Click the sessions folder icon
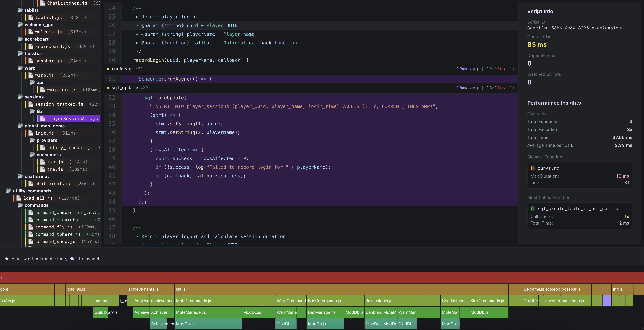The width and height of the screenshot is (644, 330). point(20,97)
